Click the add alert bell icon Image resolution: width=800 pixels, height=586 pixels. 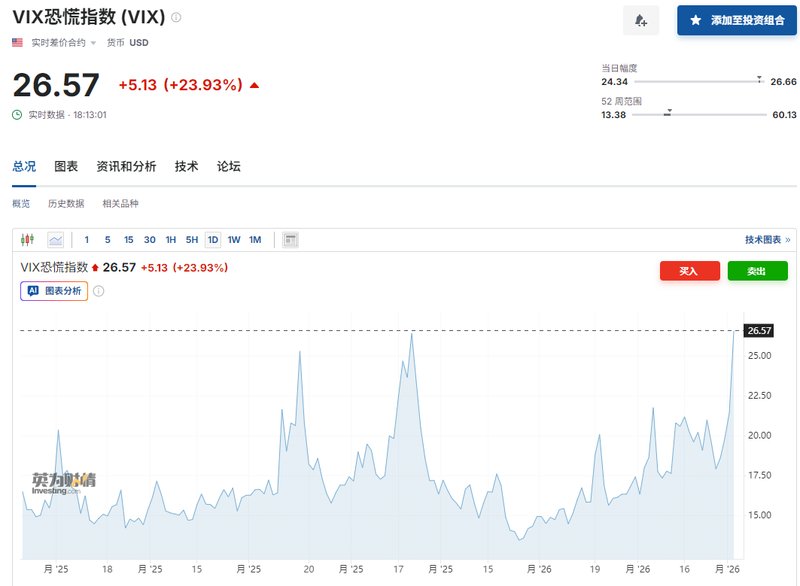point(640,20)
